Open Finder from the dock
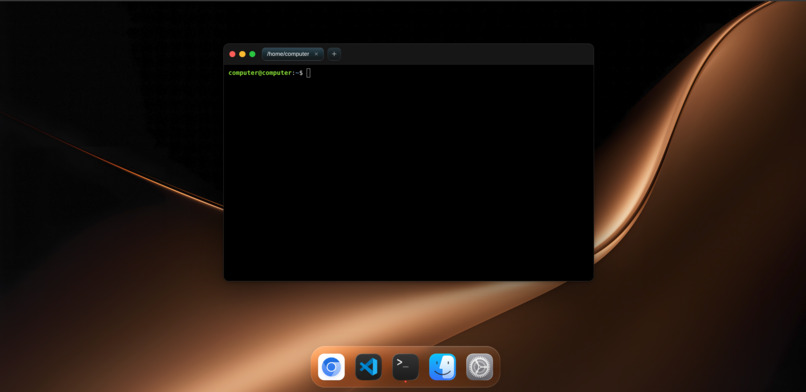 tap(443, 367)
